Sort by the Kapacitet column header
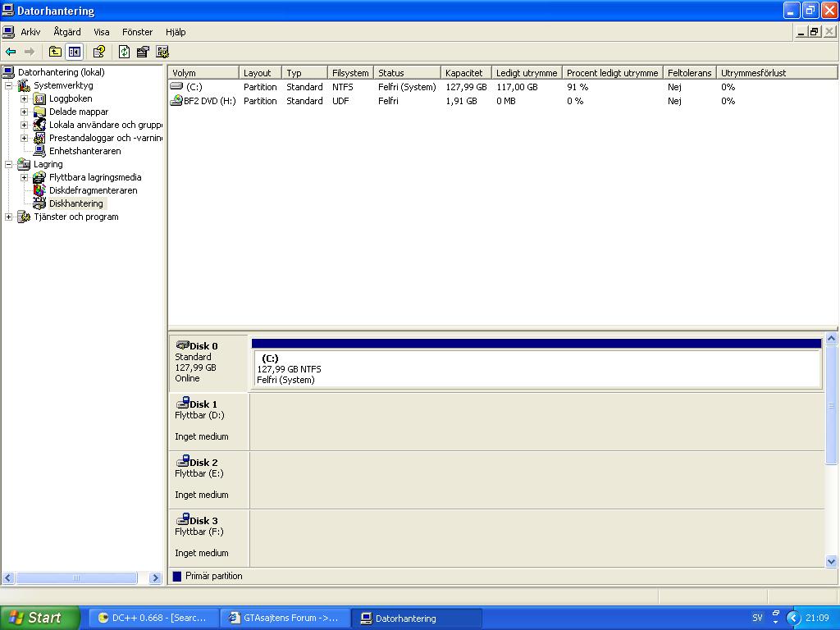 click(x=466, y=73)
